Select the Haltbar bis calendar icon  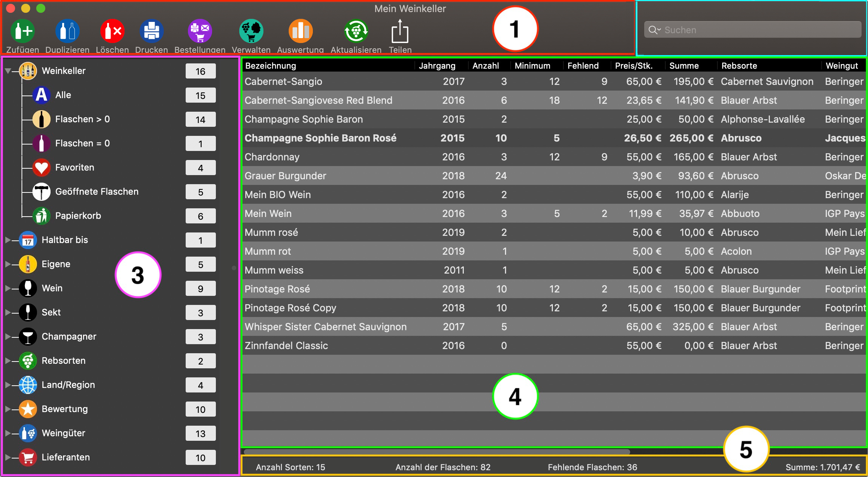tap(28, 240)
